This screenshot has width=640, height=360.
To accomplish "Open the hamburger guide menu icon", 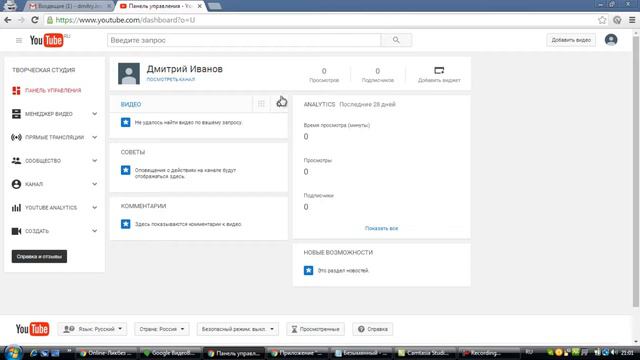I will 19,40.
